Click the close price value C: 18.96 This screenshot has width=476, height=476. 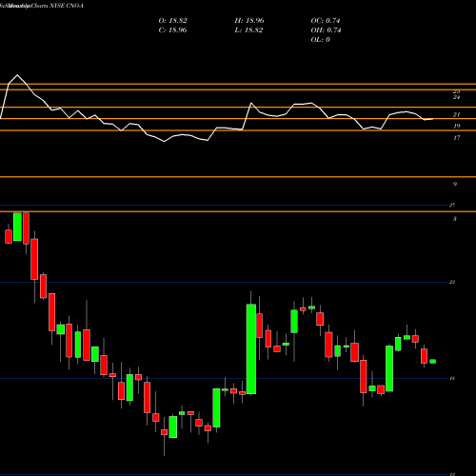tap(172, 30)
